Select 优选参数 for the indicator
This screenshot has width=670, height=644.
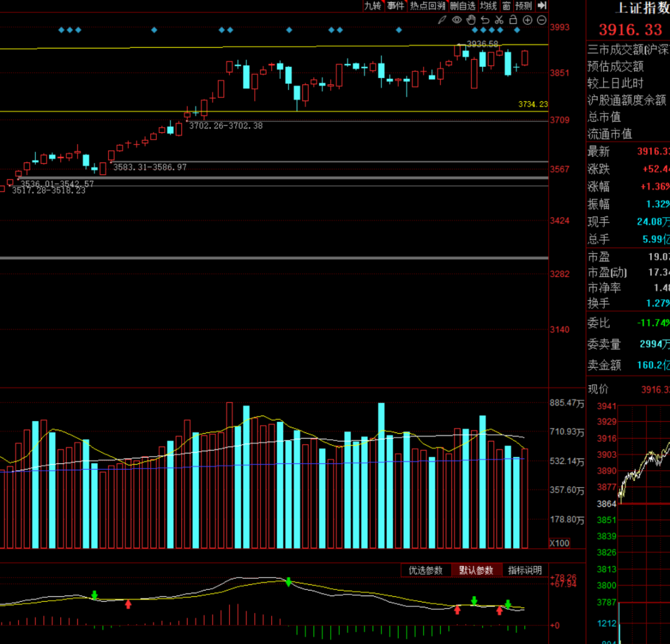[x=426, y=570]
